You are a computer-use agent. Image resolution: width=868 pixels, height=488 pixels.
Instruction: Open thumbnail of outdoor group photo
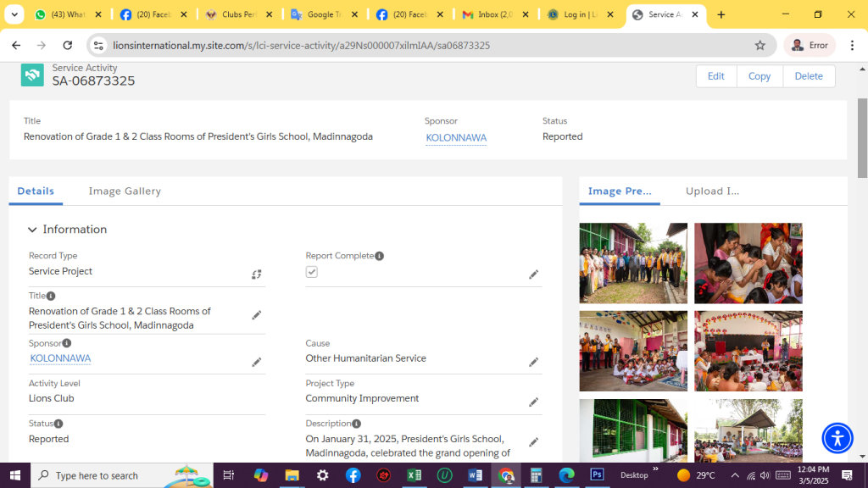633,263
